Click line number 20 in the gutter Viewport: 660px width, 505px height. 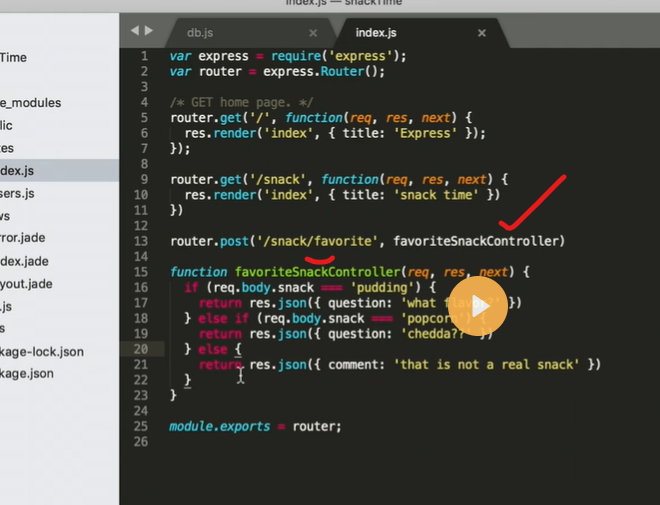point(143,348)
